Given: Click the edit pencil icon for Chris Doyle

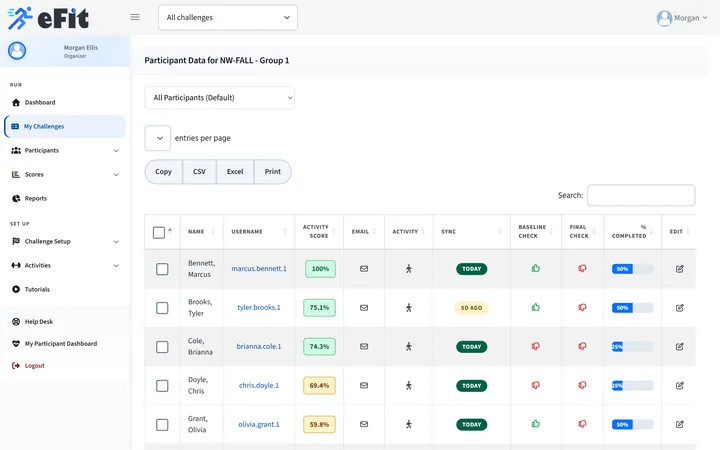Looking at the screenshot, I should tap(680, 386).
